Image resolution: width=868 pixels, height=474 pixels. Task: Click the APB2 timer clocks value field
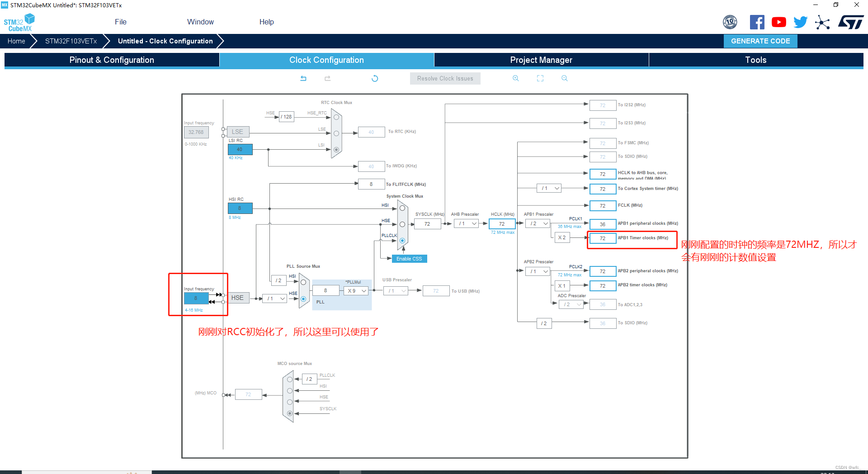point(603,286)
